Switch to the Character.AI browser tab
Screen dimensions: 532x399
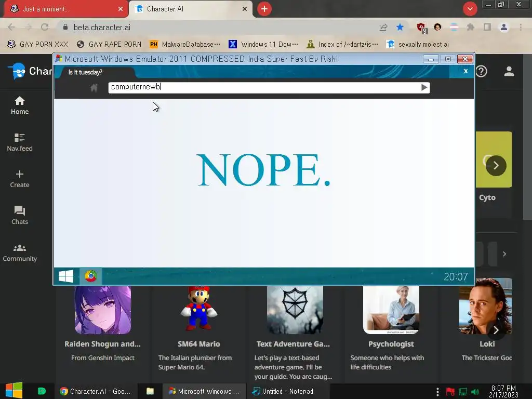pos(190,9)
